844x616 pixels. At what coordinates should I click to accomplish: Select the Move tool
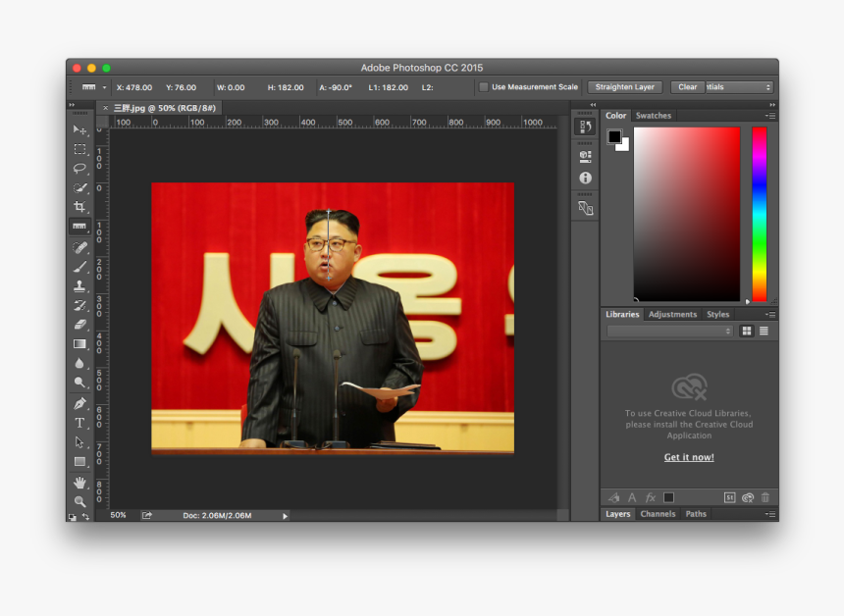point(79,129)
